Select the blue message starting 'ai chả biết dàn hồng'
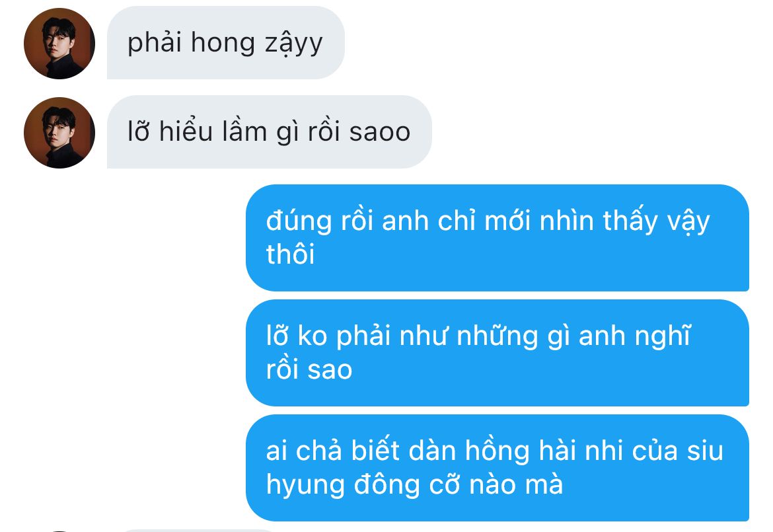 pyautogui.click(x=497, y=468)
